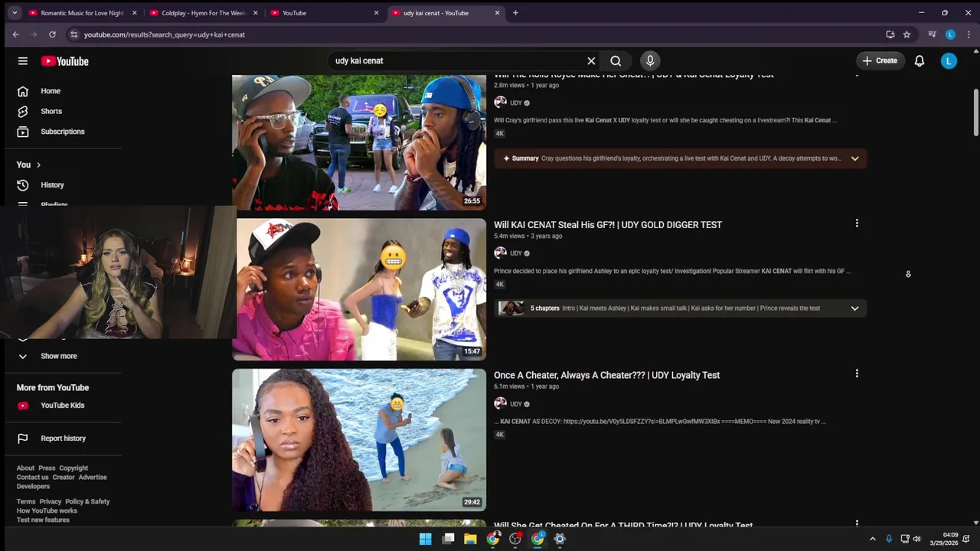Screen dimensions: 980x551
Task: Expand the Summary section of the top video
Action: (x=854, y=158)
